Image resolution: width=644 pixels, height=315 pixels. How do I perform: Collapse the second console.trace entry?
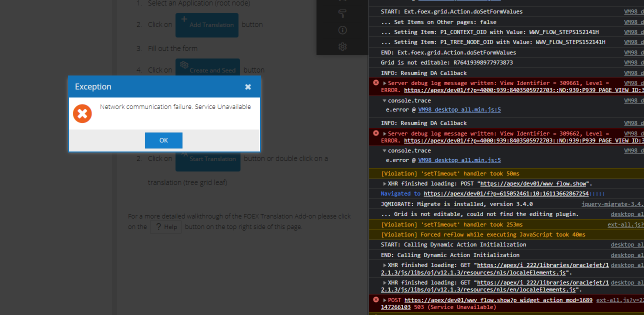(384, 150)
